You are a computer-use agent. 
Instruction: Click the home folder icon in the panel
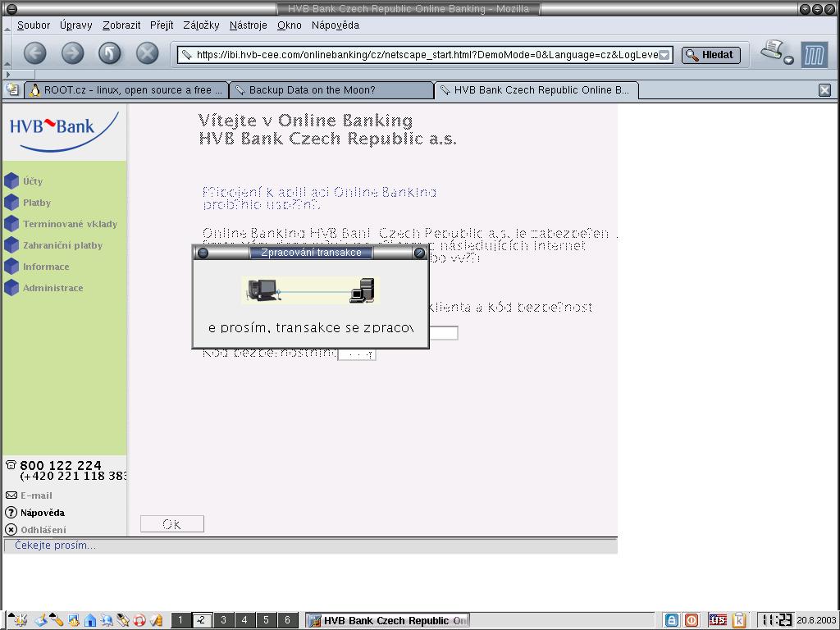(90, 620)
